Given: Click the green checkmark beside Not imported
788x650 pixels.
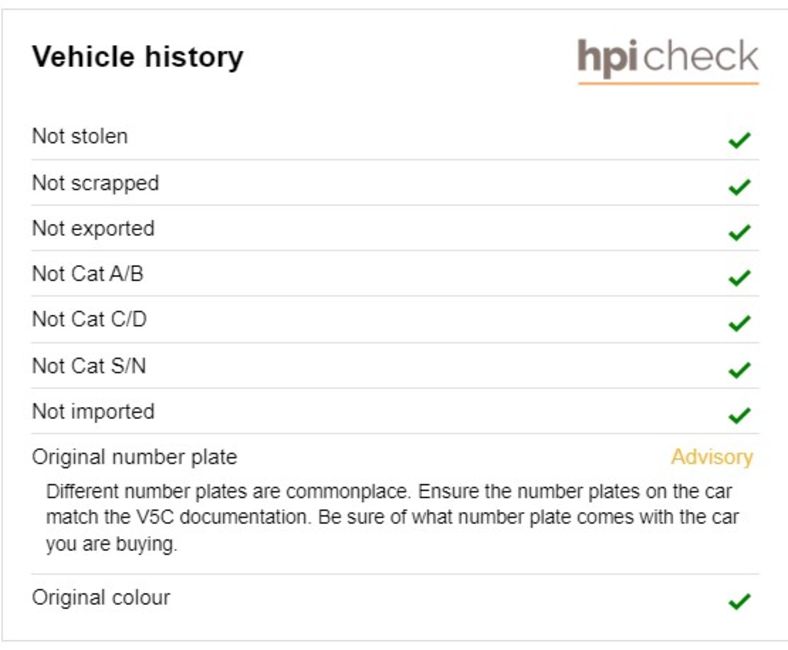Looking at the screenshot, I should [739, 415].
